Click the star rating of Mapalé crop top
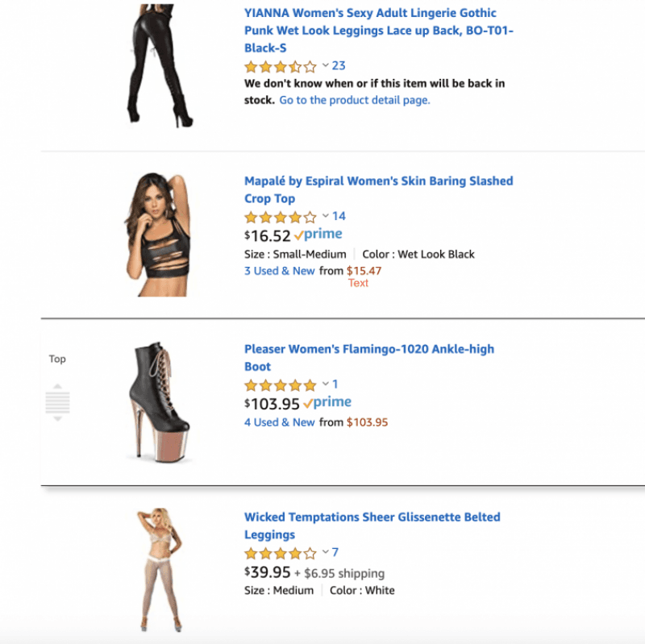This screenshot has height=644, width=645. (x=281, y=217)
